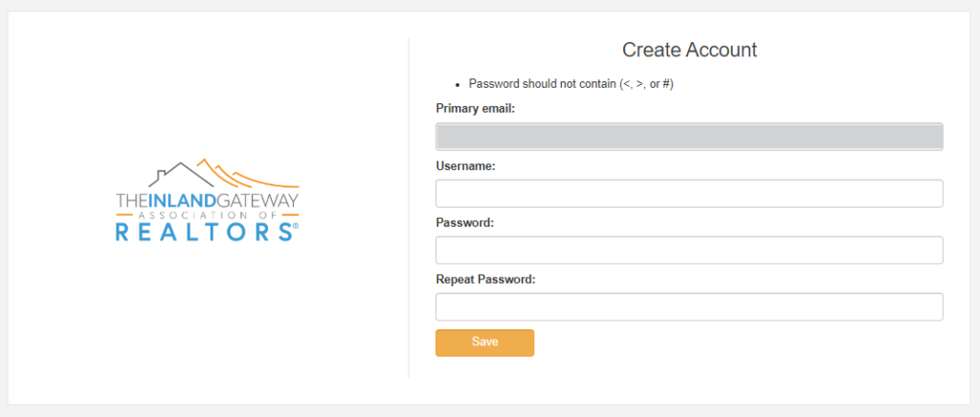The width and height of the screenshot is (980, 417).
Task: Click the grey page background outside card
Action: [x=490, y=411]
